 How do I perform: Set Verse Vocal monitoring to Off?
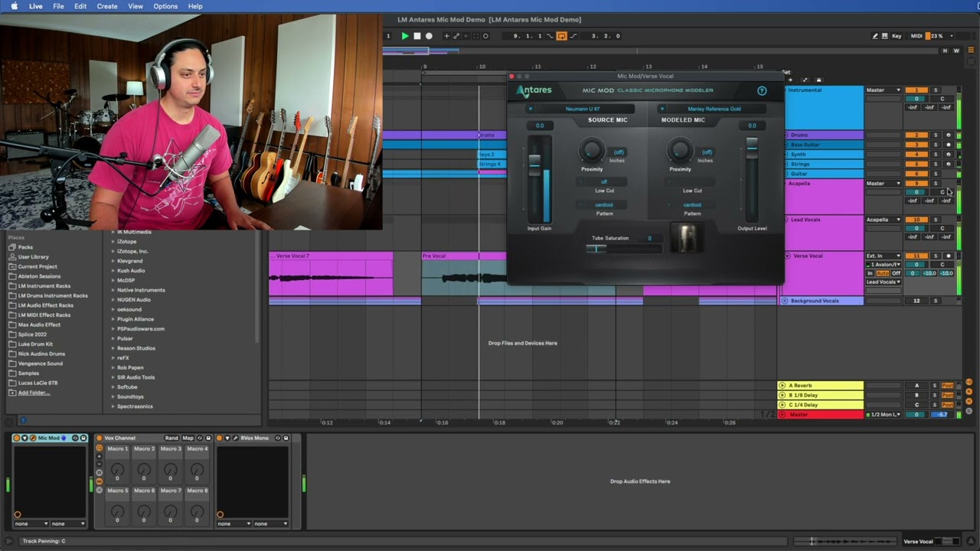pos(896,273)
